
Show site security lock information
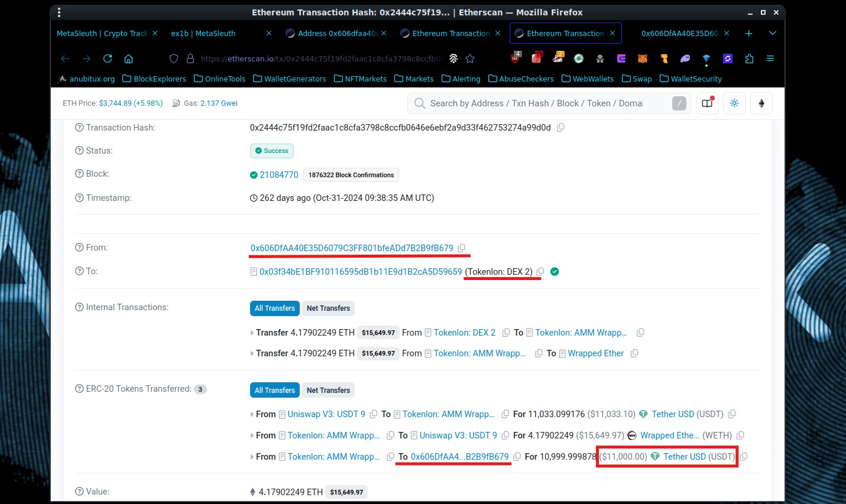coord(190,58)
